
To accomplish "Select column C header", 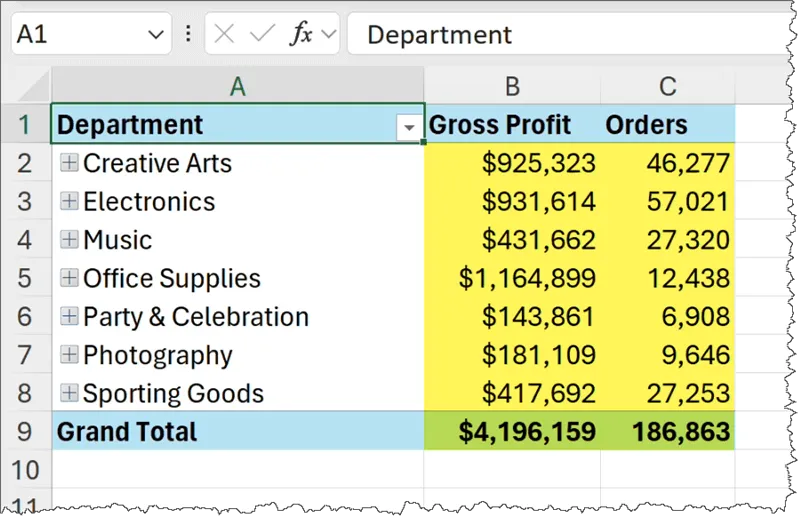I will (667, 87).
